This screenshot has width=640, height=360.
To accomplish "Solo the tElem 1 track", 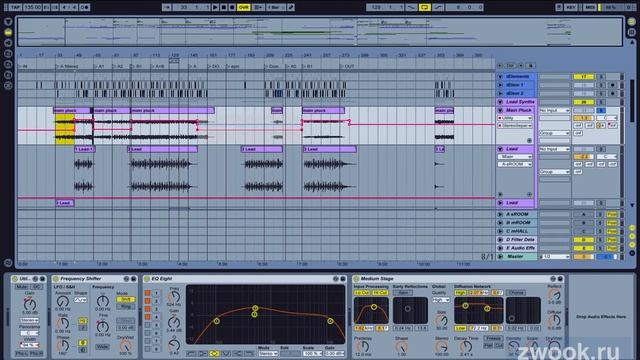I will point(600,85).
